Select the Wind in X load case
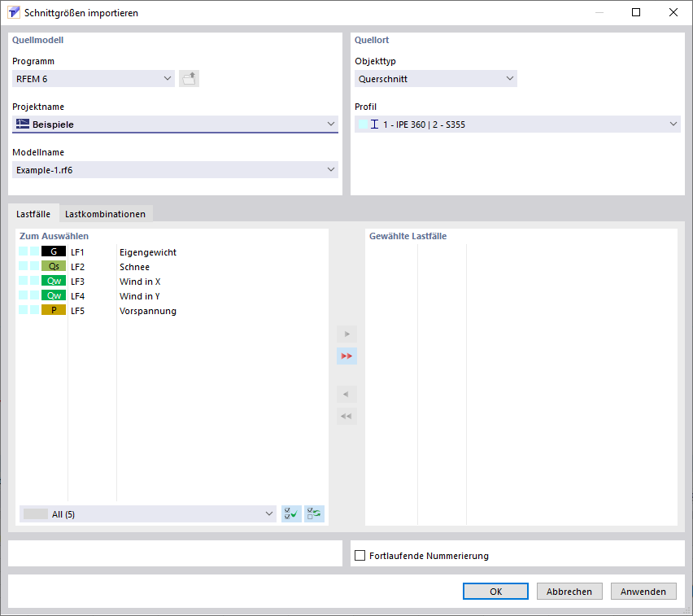The image size is (693, 616). [172, 282]
